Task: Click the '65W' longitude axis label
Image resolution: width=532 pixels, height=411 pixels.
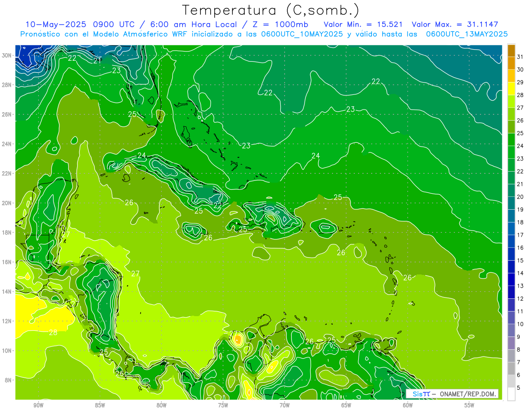Action: 346,406
